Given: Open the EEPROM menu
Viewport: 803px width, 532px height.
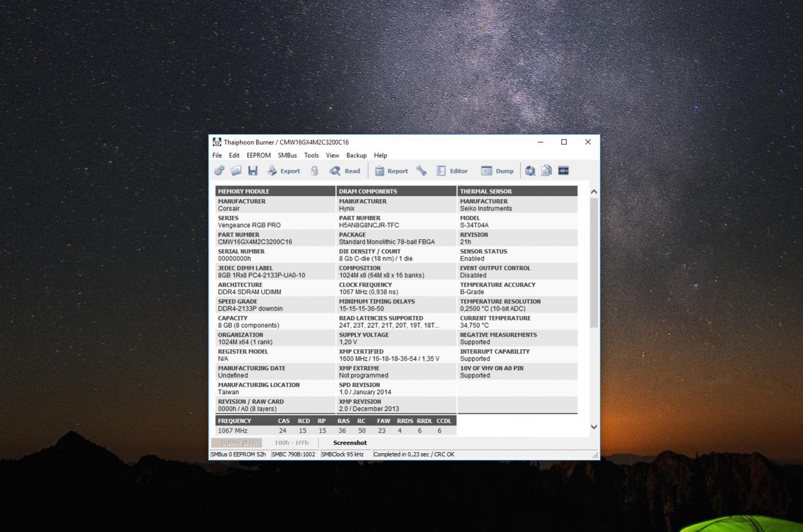Looking at the screenshot, I should click(x=258, y=155).
